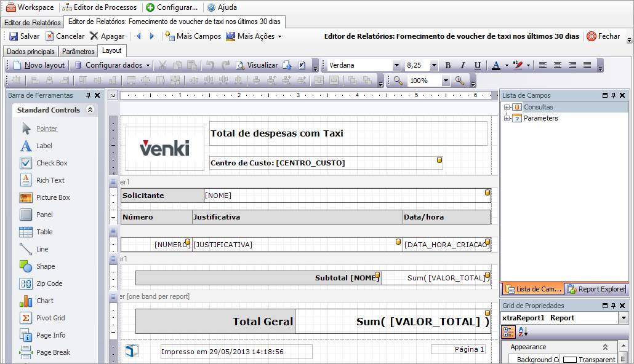Viewport: 634px width, 364px height.
Task: Open the font color A picker
Action: (496, 65)
